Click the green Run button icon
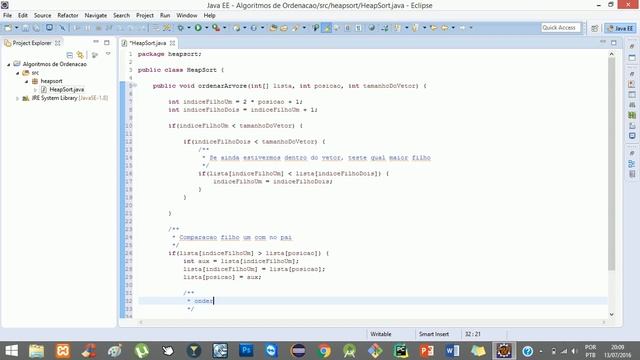 coord(198,28)
